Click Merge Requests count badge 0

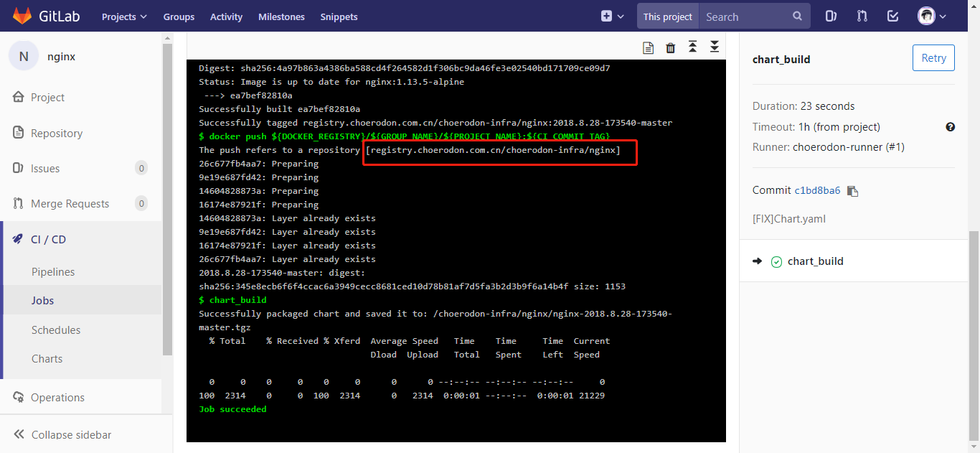(x=141, y=204)
